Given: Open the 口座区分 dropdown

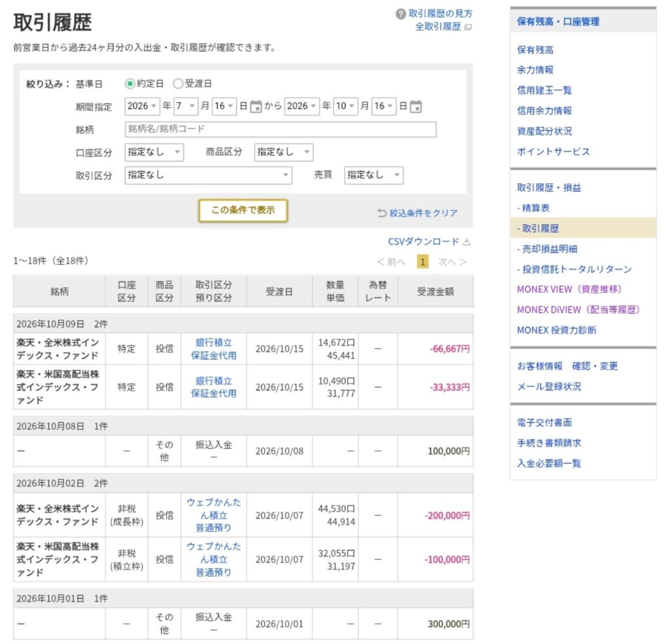Looking at the screenshot, I should 154,152.
